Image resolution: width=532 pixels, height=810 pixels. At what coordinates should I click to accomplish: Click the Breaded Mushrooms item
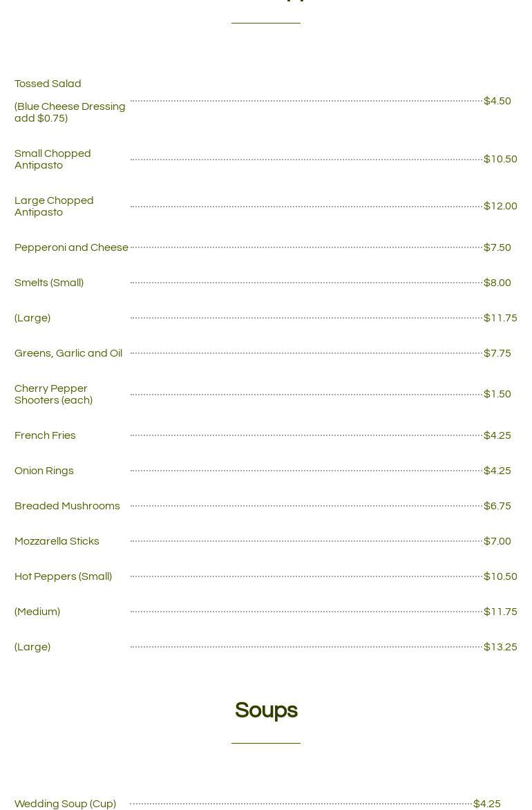tap(67, 506)
